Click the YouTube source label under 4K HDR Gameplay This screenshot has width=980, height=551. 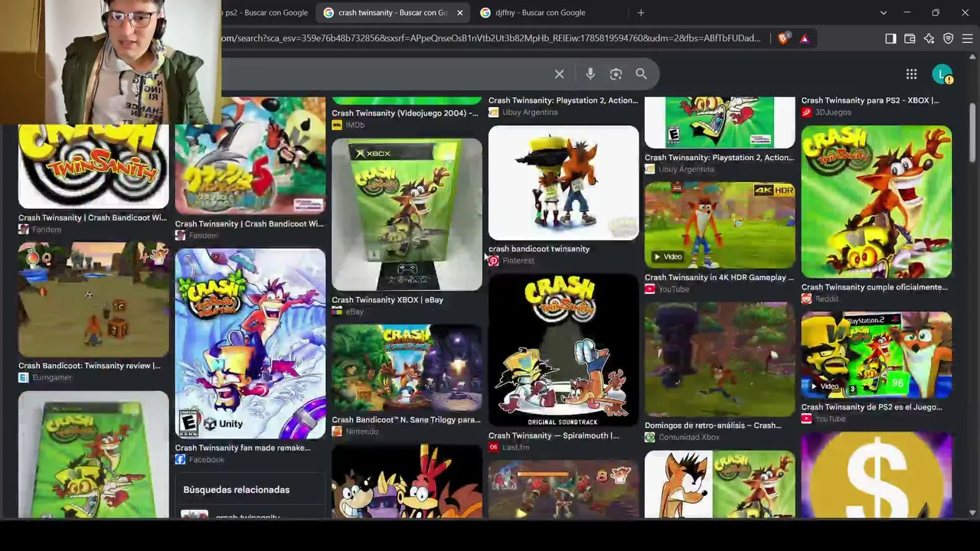tap(674, 289)
